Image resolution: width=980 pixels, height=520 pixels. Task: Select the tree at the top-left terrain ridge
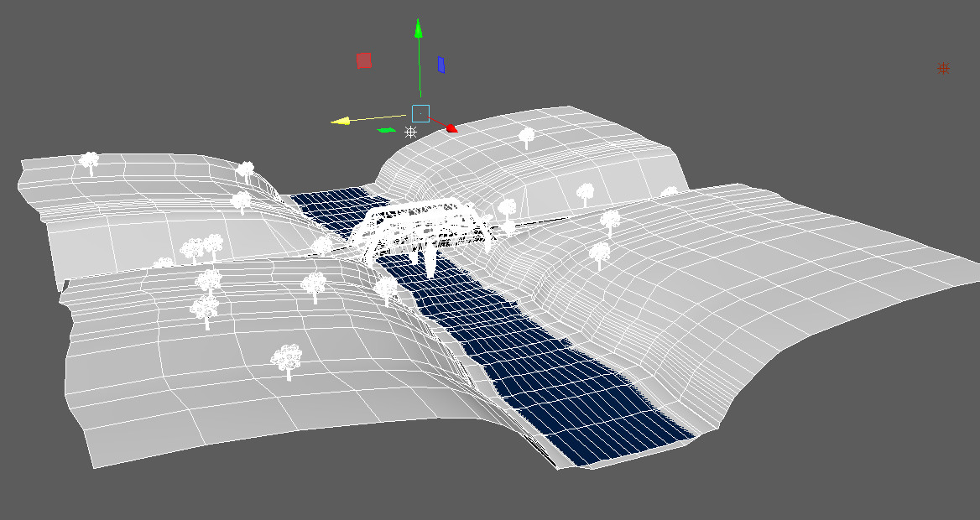(x=88, y=159)
